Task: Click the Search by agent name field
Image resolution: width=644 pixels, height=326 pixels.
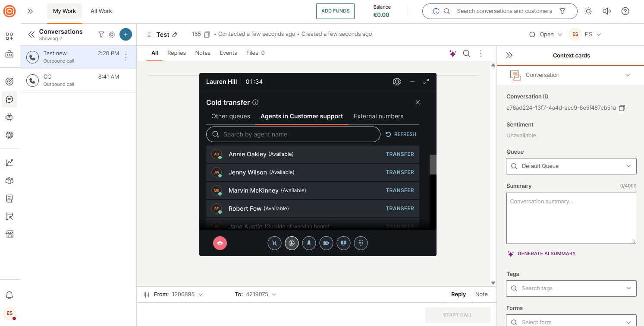Action: [x=293, y=134]
